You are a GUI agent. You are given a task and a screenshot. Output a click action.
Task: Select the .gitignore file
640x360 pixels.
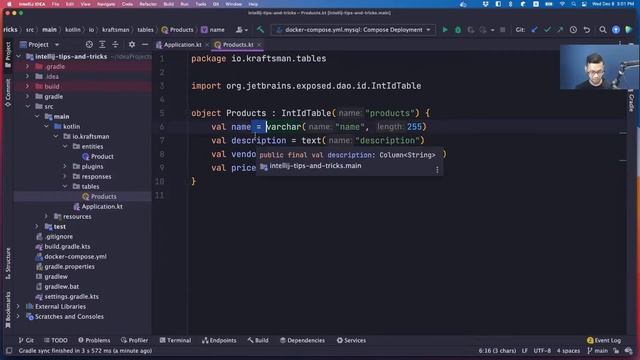coord(54,236)
